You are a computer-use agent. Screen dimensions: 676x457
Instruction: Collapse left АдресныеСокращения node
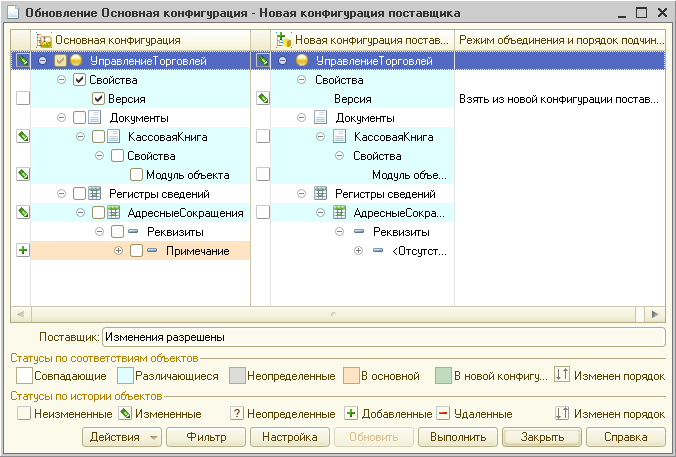[80, 213]
